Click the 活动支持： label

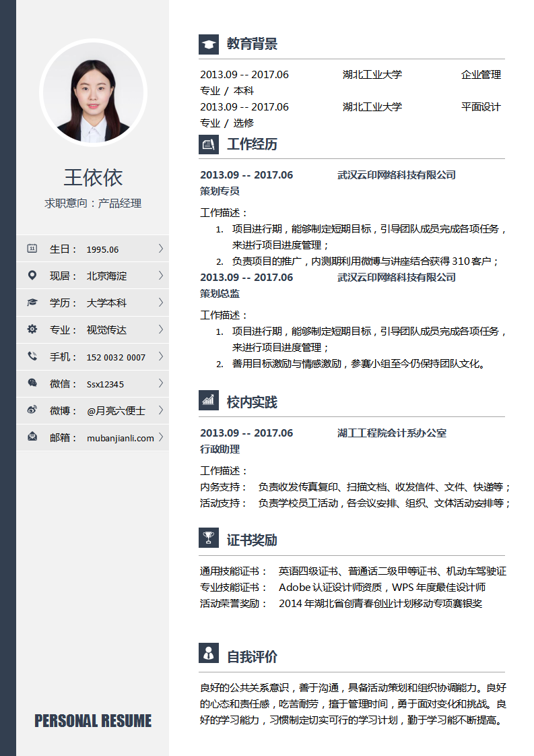pyautogui.click(x=224, y=503)
